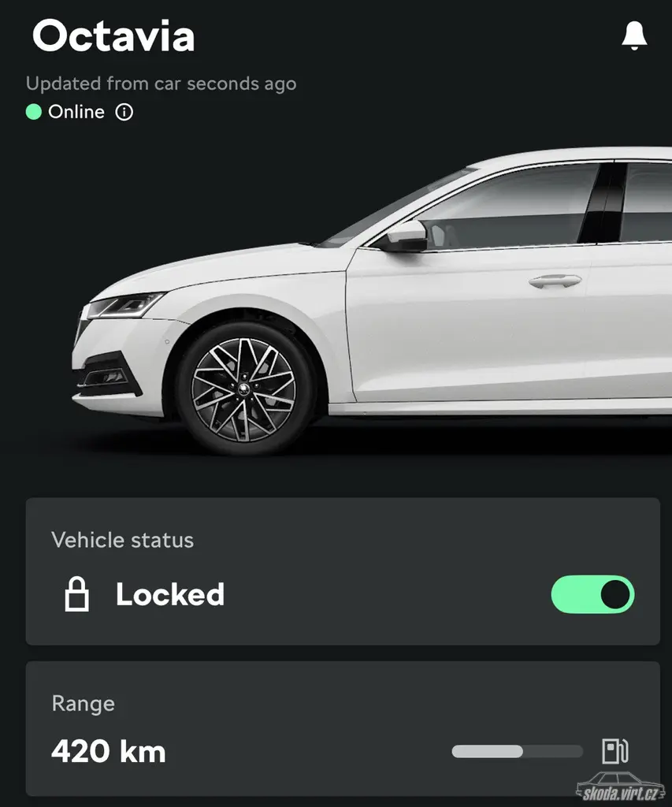Tap the car's front alloy wheel

coord(244,389)
